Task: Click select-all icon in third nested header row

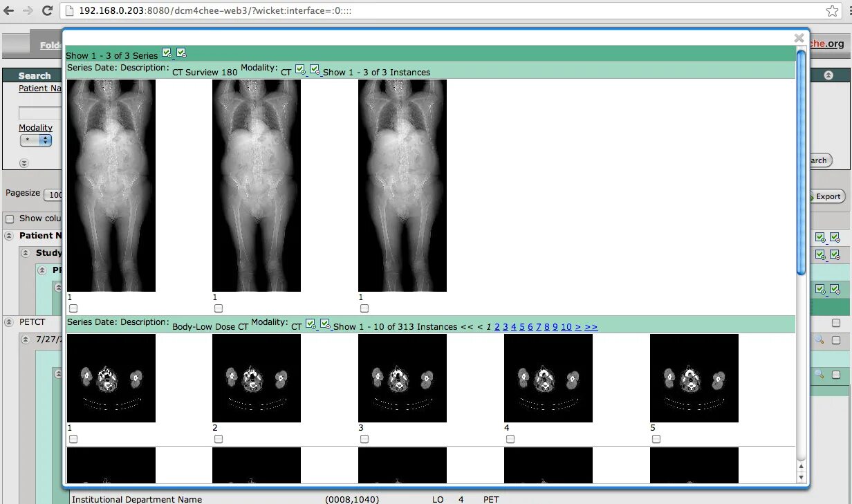Action: (820, 289)
